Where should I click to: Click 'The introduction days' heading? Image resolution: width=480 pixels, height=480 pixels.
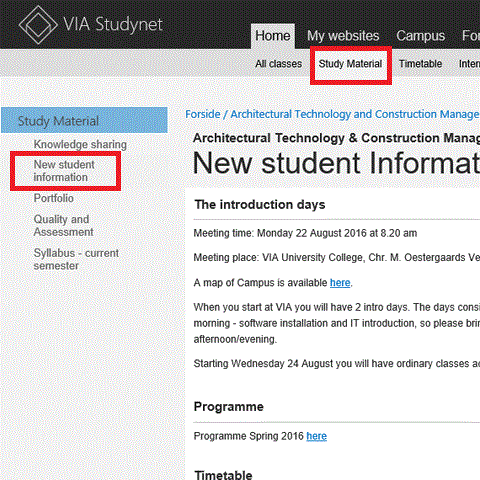click(x=260, y=204)
